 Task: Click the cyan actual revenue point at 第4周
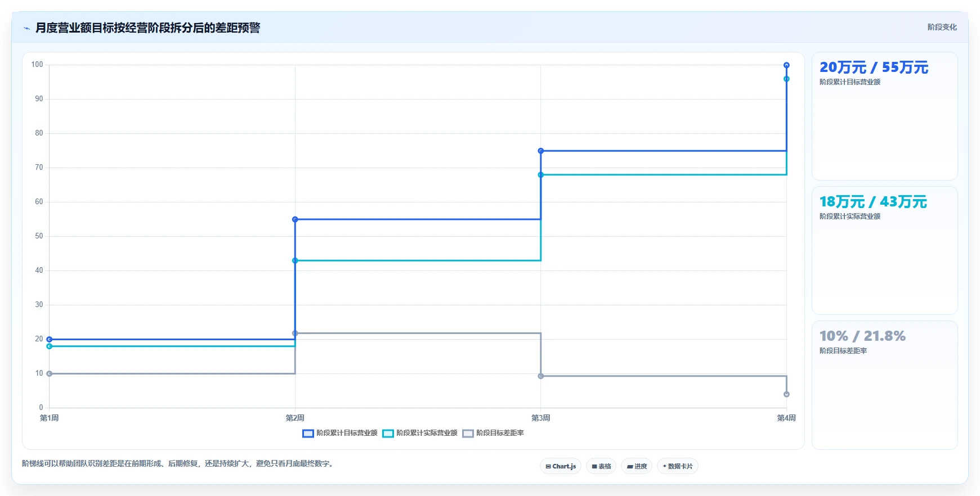786,79
